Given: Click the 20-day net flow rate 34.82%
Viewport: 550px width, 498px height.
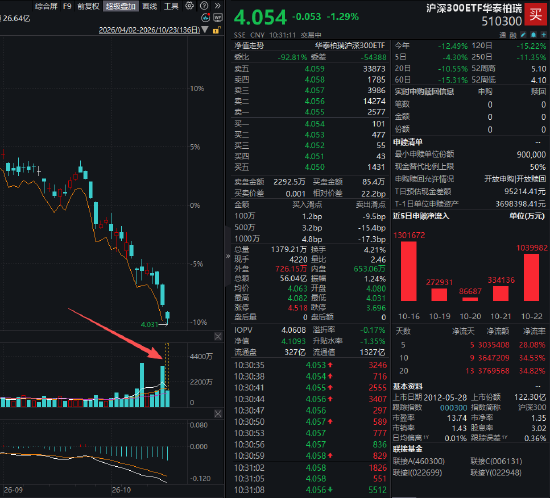Looking at the screenshot, I should click(x=532, y=371).
